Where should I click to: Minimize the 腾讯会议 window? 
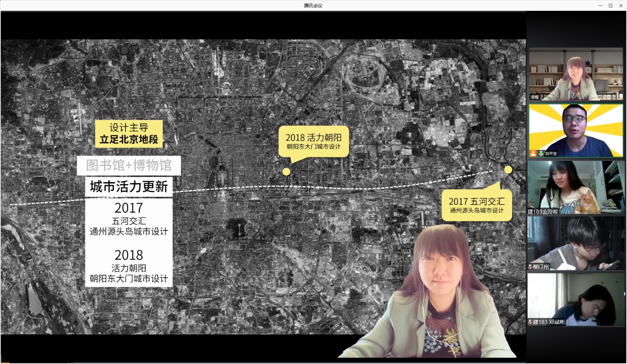(x=600, y=5)
